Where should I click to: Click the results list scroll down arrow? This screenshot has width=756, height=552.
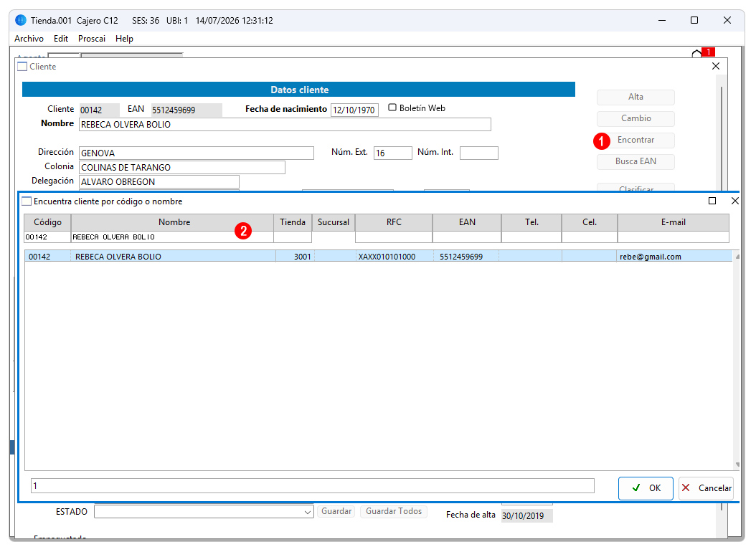point(737,465)
